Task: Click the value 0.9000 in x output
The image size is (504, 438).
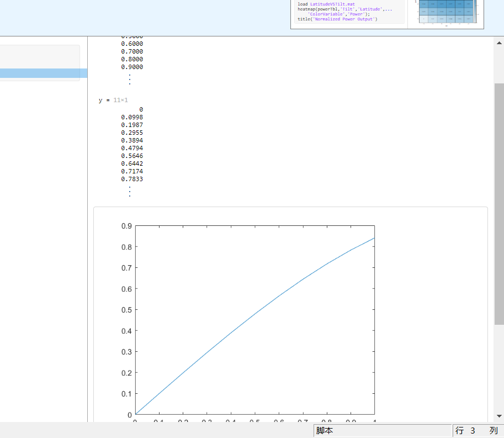Action: click(x=132, y=67)
